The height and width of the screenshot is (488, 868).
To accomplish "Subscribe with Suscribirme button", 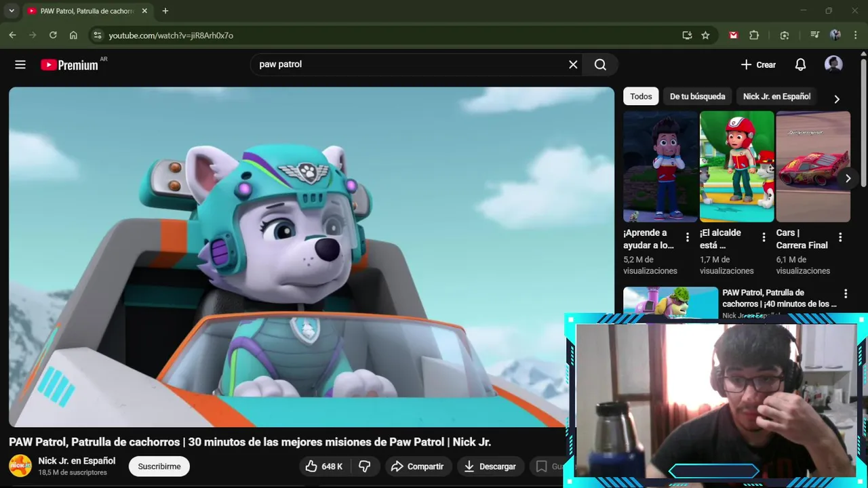I will pyautogui.click(x=159, y=466).
